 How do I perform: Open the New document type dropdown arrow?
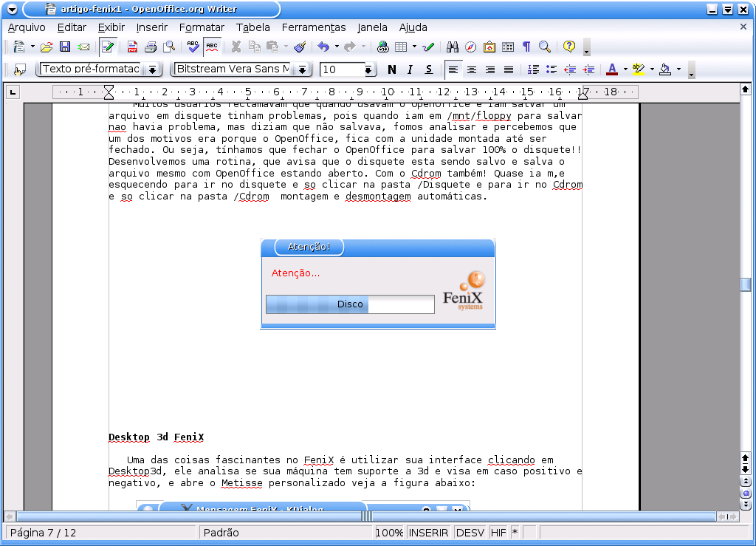pyautogui.click(x=32, y=47)
